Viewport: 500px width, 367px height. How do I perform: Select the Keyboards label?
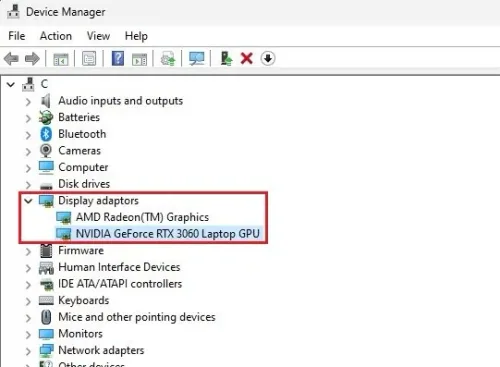pyautogui.click(x=84, y=300)
